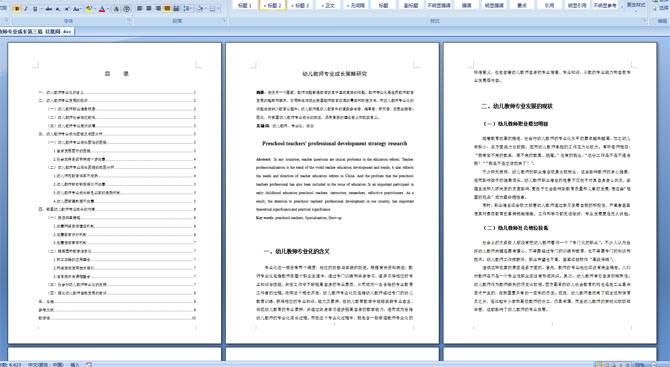Align paragraph text to the left
670x367 pixels.
pos(139,8)
